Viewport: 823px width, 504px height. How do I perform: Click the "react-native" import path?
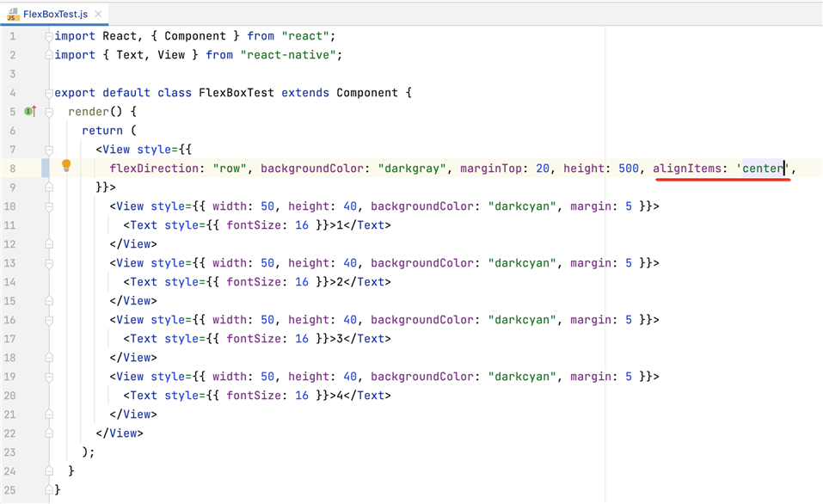[291, 55]
